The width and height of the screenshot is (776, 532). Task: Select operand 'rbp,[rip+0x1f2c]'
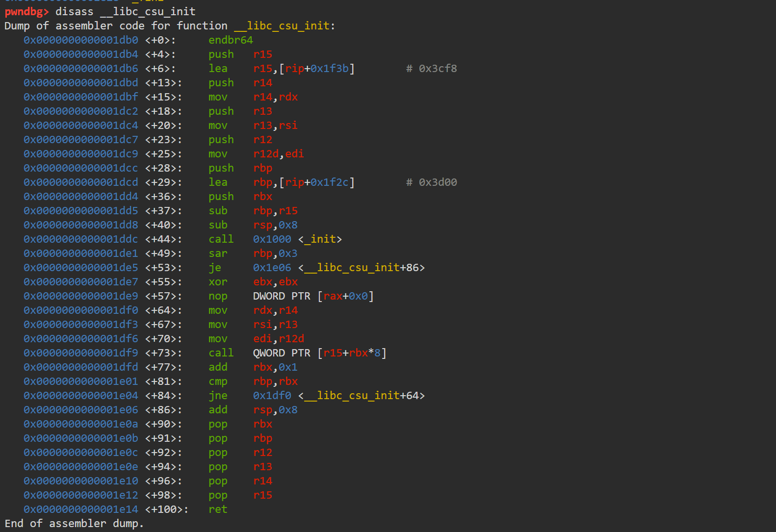tap(304, 182)
